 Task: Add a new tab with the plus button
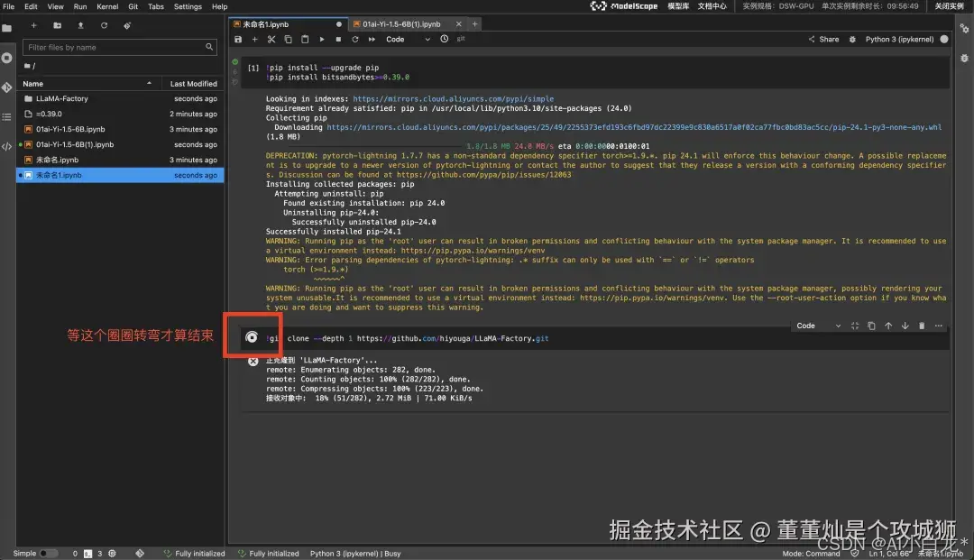[474, 24]
